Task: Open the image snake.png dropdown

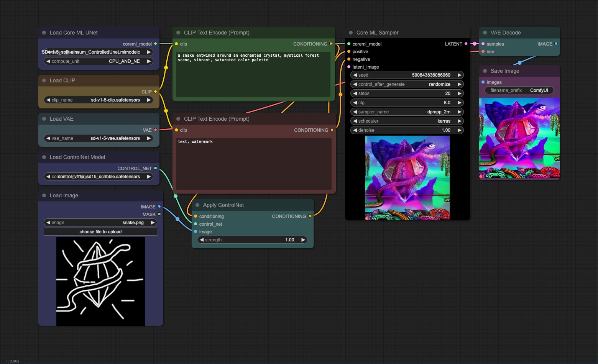Action: (x=100, y=223)
